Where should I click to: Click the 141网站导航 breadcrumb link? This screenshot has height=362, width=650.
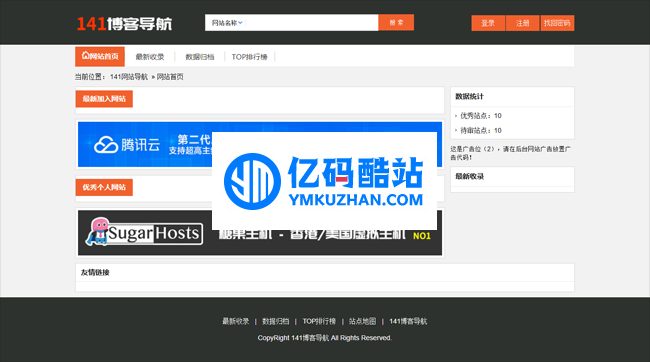pos(129,77)
